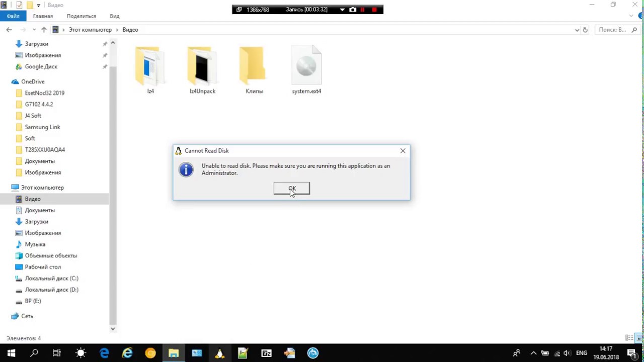Switch the ENG input language
This screenshot has width=644, height=362.
tap(582, 353)
